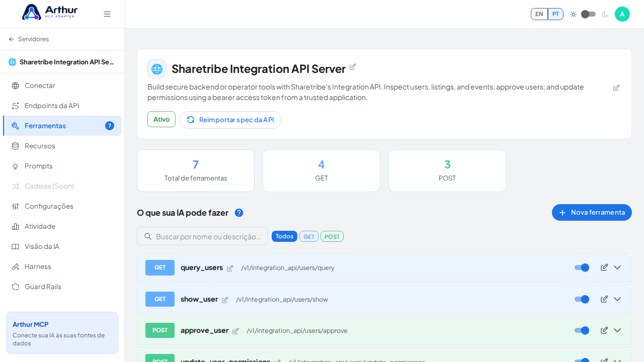
Task: Click the globe icon beside Conectar
Action: click(16, 85)
